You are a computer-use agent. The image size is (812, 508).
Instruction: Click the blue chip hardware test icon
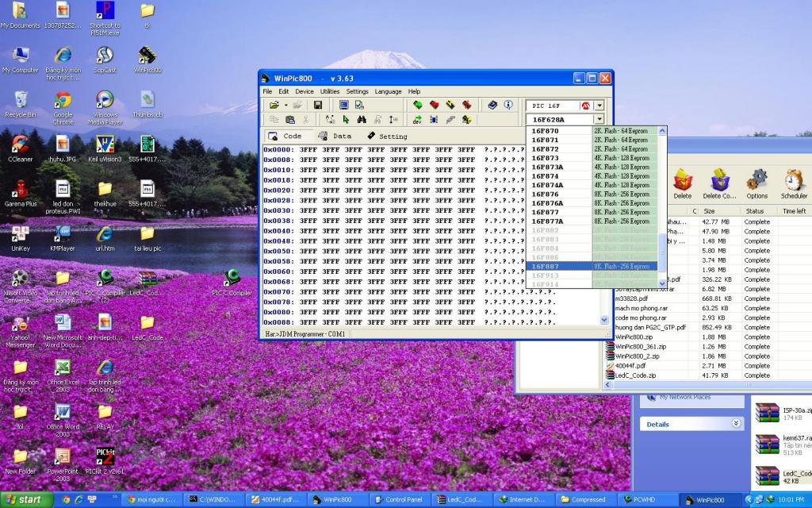(x=434, y=120)
